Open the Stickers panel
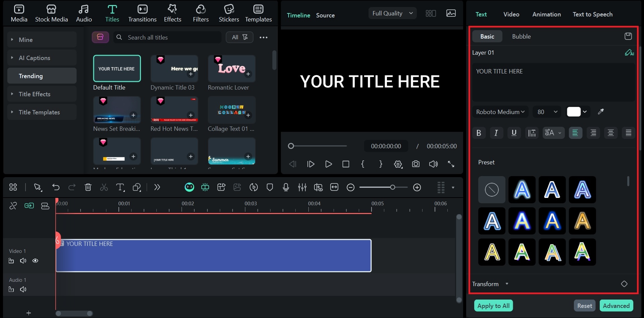This screenshot has height=318, width=644. click(x=229, y=13)
